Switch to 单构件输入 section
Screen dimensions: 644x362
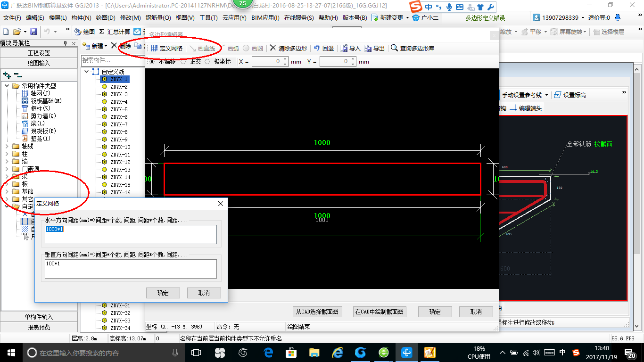tap(39, 317)
